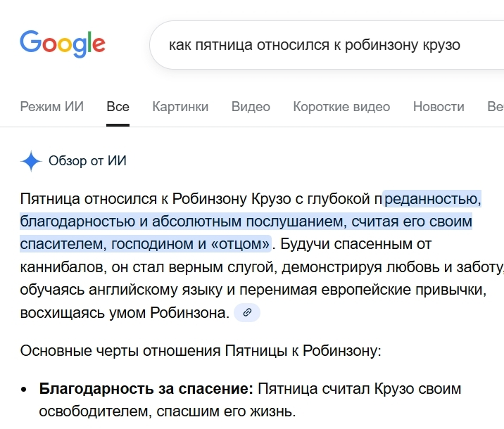Image resolution: width=504 pixels, height=429 pixels.
Task: Switch to the Короткие видео tab
Action: [341, 107]
